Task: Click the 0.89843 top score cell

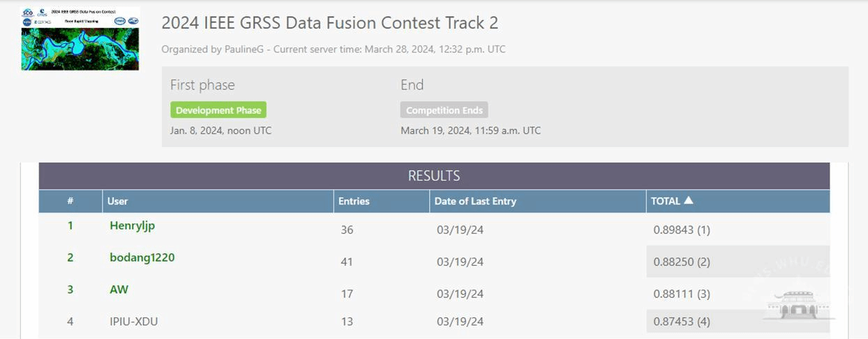Action: (x=682, y=229)
